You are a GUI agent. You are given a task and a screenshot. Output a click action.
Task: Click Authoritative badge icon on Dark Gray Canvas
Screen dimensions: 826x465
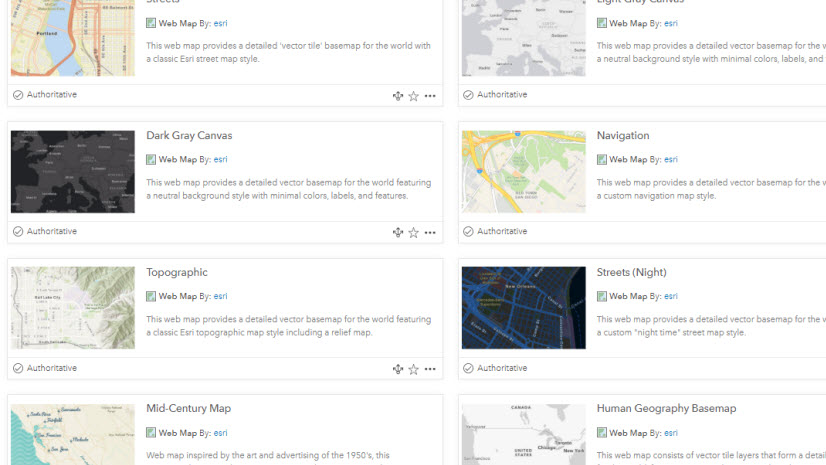18,231
